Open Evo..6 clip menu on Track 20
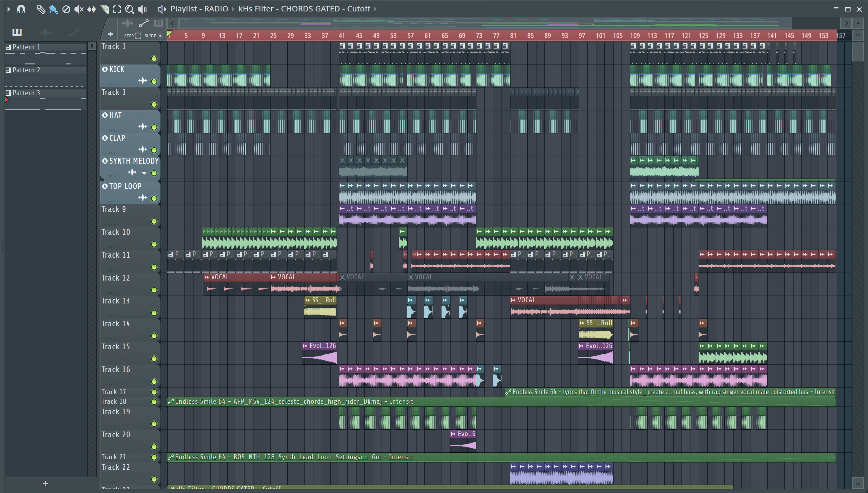 (x=453, y=434)
